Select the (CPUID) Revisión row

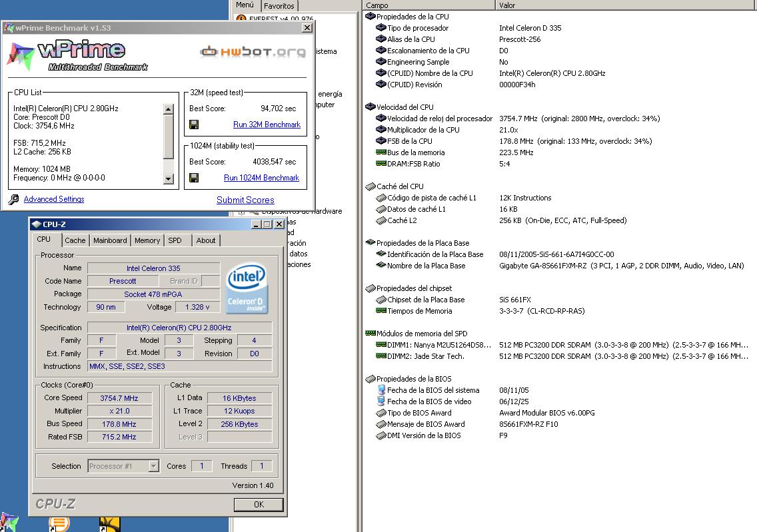coord(560,85)
